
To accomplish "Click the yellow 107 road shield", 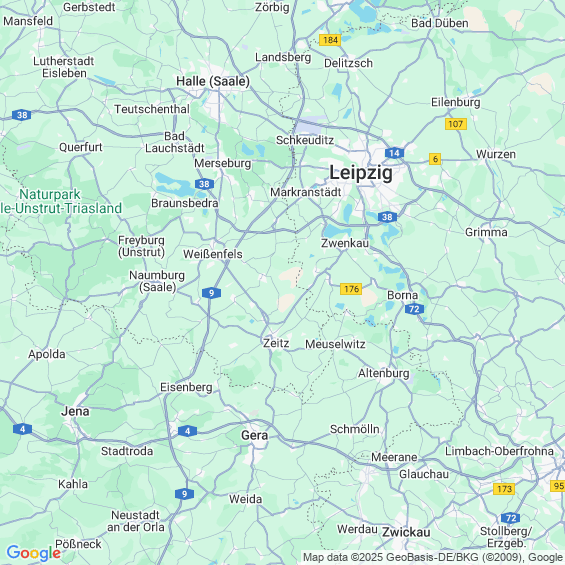I will click(x=456, y=124).
